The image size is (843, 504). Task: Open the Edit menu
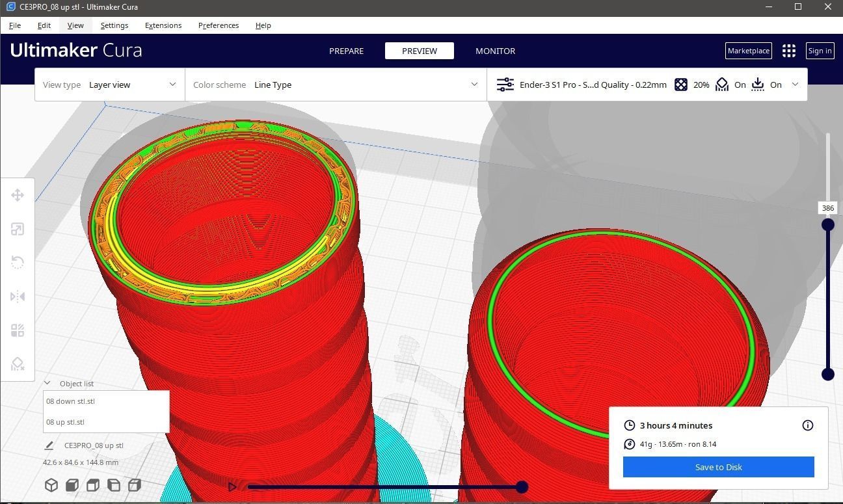click(44, 25)
